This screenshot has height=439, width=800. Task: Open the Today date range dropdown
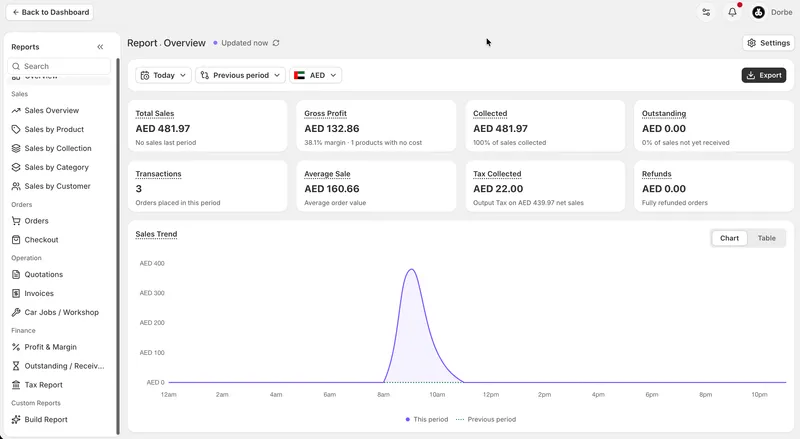pyautogui.click(x=163, y=75)
